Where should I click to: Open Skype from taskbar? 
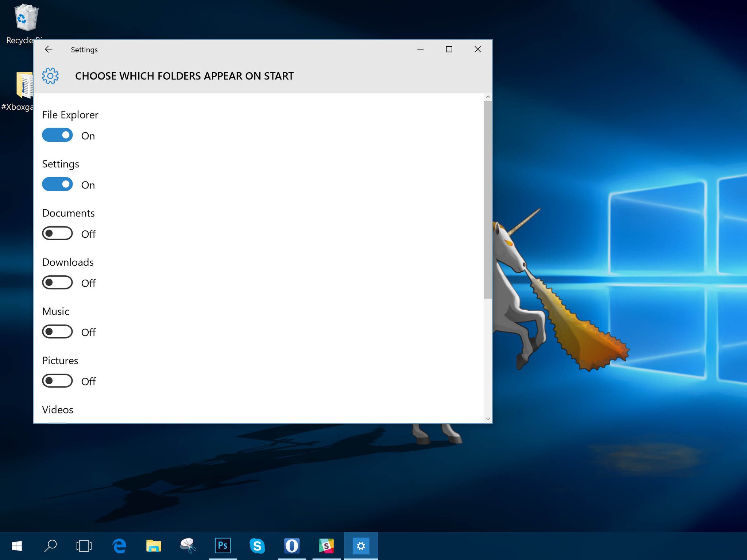click(257, 546)
